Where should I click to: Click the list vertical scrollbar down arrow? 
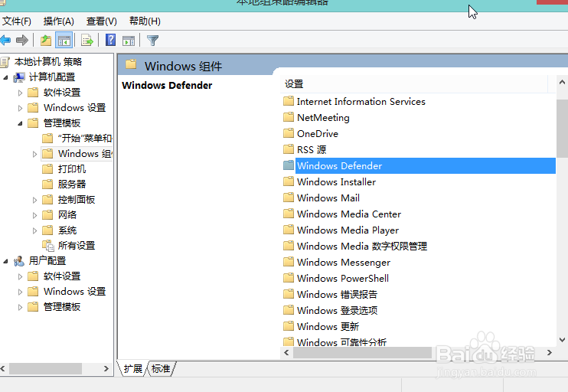562,340
